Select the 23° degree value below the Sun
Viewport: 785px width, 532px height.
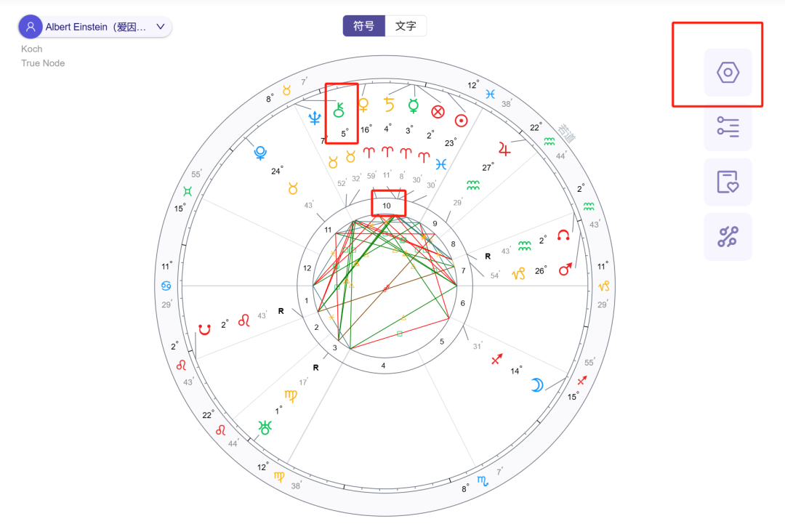pyautogui.click(x=451, y=143)
